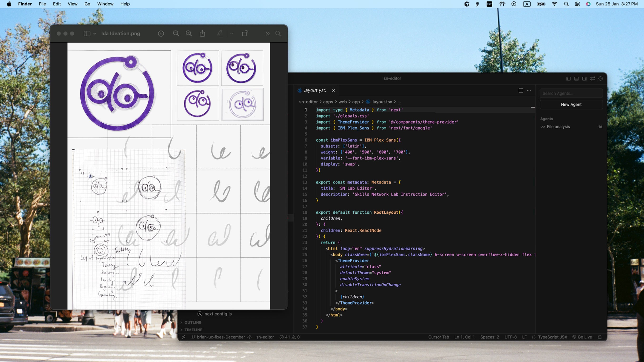The image size is (644, 362).
Task: Rotate image using Preview toolbar icon
Action: coord(245,34)
